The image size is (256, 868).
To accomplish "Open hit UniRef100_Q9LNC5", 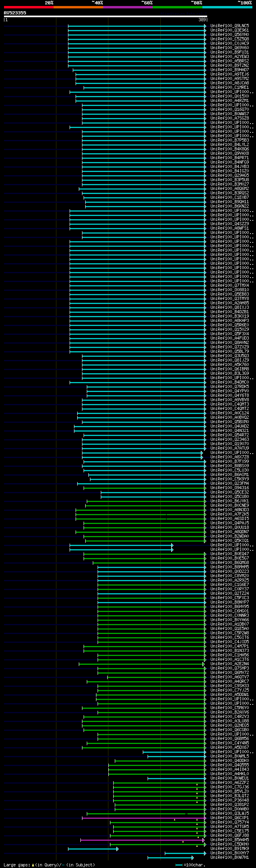I will 230,26.
